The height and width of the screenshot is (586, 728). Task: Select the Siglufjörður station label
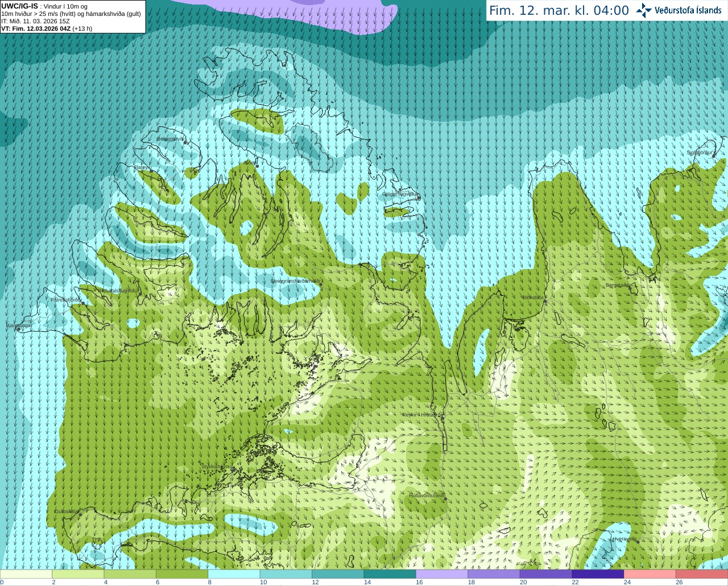[x=700, y=152]
